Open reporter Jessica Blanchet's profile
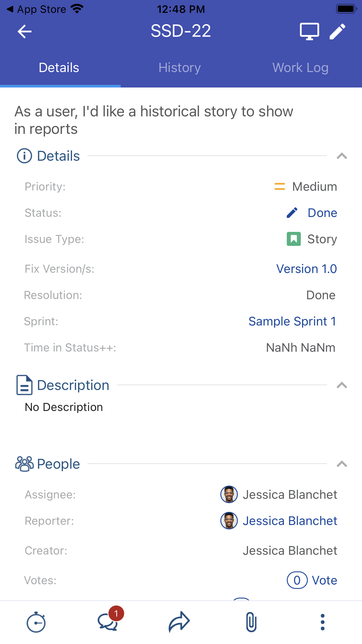This screenshot has width=362, height=644. (290, 521)
